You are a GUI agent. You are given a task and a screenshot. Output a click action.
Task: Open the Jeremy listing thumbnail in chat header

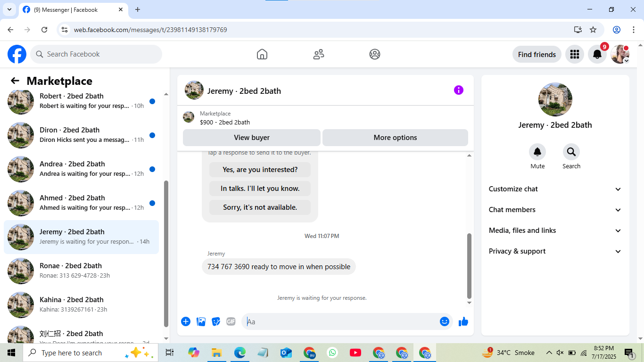[x=194, y=90]
